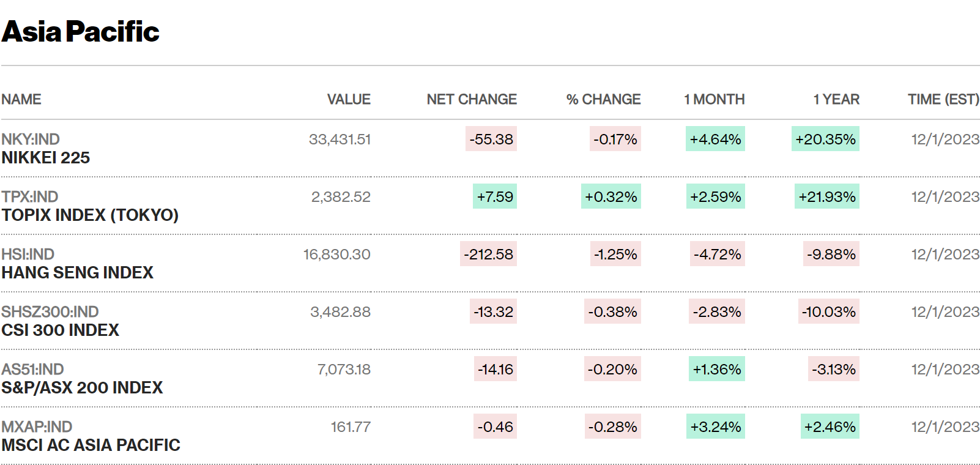Open the S&P/ASX 200 INDEX link
Image resolution: width=980 pixels, height=465 pixels.
[82, 388]
